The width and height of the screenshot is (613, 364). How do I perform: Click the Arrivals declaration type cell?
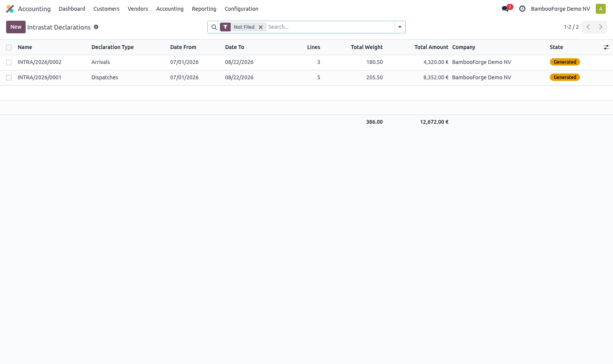click(101, 62)
